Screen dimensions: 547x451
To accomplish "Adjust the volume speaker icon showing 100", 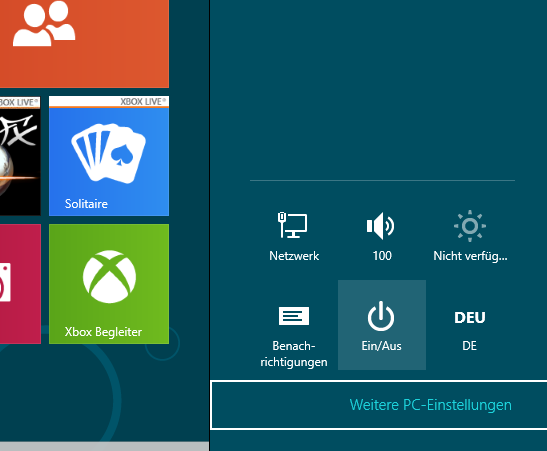I will coord(381,226).
